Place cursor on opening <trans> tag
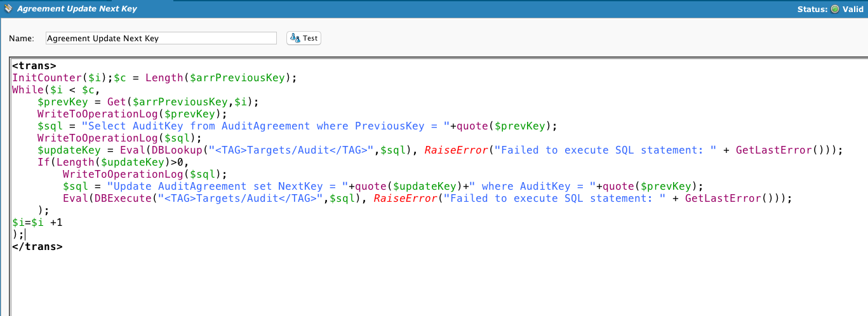Viewport: 868px width, 316px height. tap(34, 66)
